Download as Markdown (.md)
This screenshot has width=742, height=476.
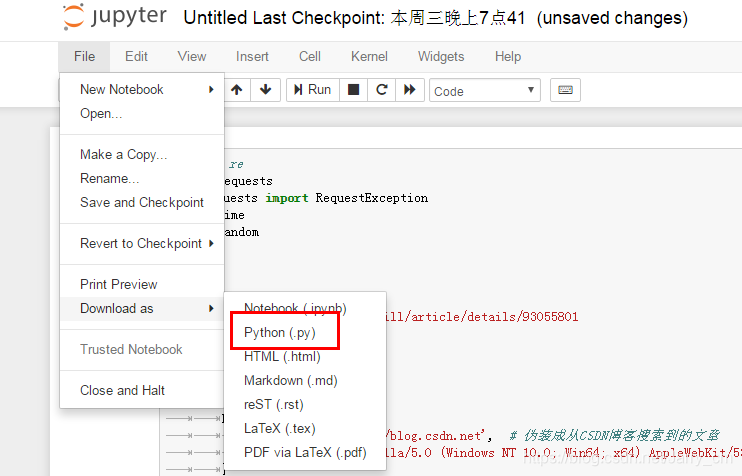(x=305, y=380)
